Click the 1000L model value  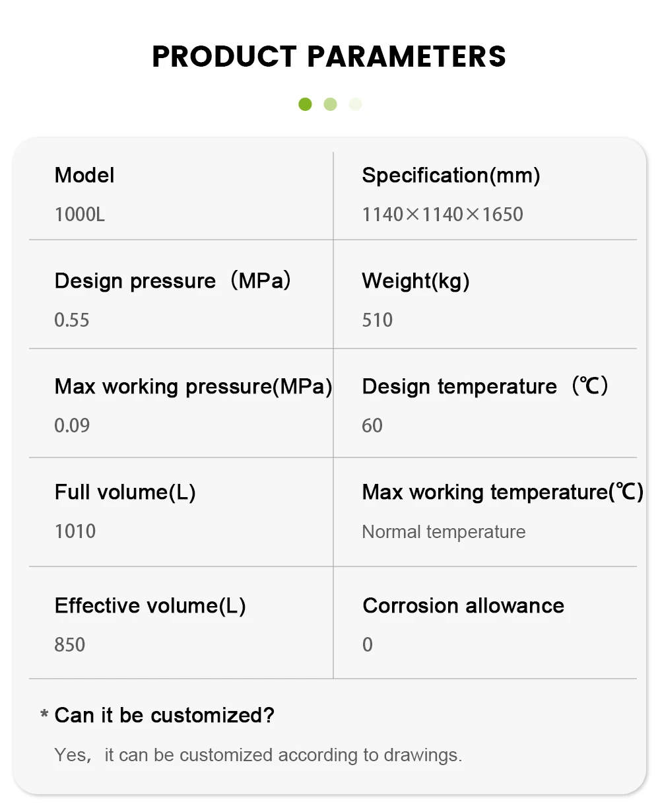(x=80, y=215)
